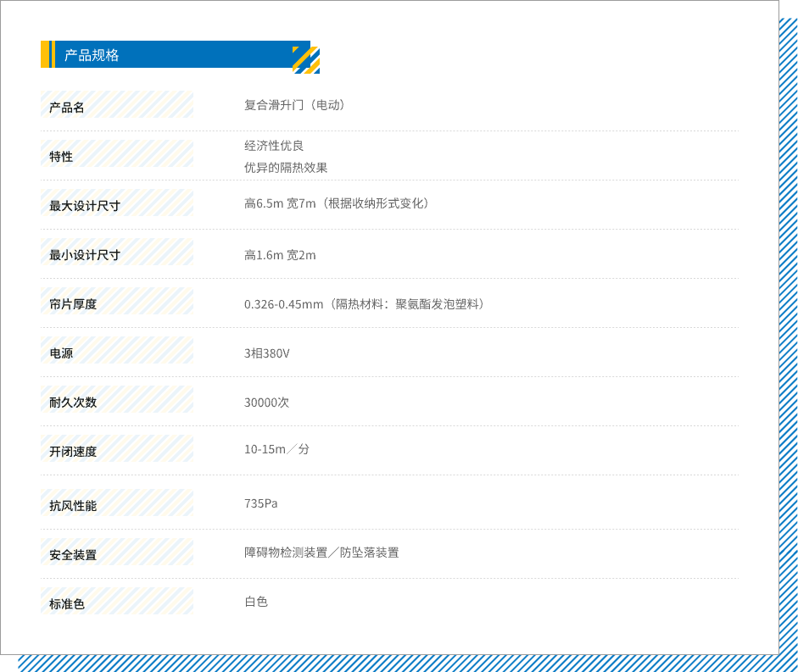Image resolution: width=798 pixels, height=672 pixels.
Task: Click the 3相380V power value
Action: (267, 353)
